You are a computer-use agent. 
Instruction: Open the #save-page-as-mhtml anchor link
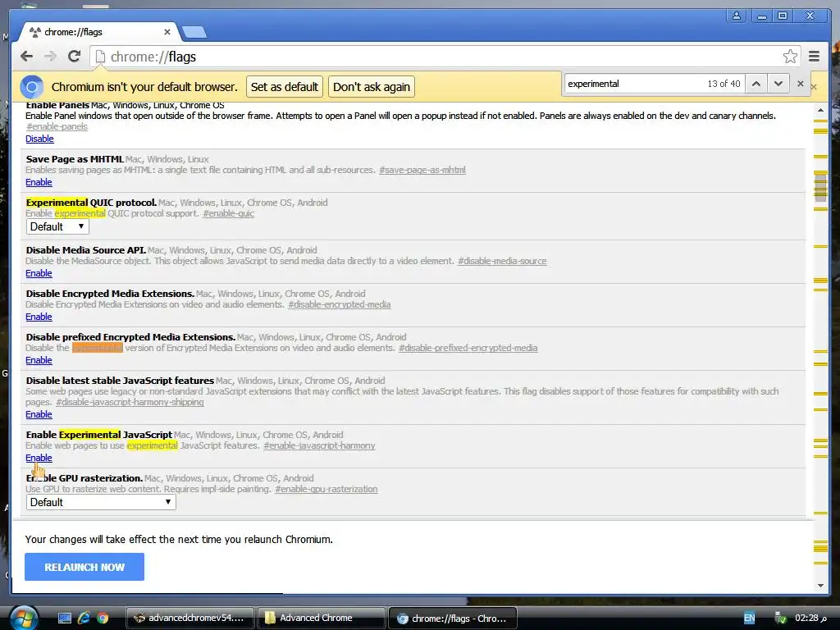point(422,170)
